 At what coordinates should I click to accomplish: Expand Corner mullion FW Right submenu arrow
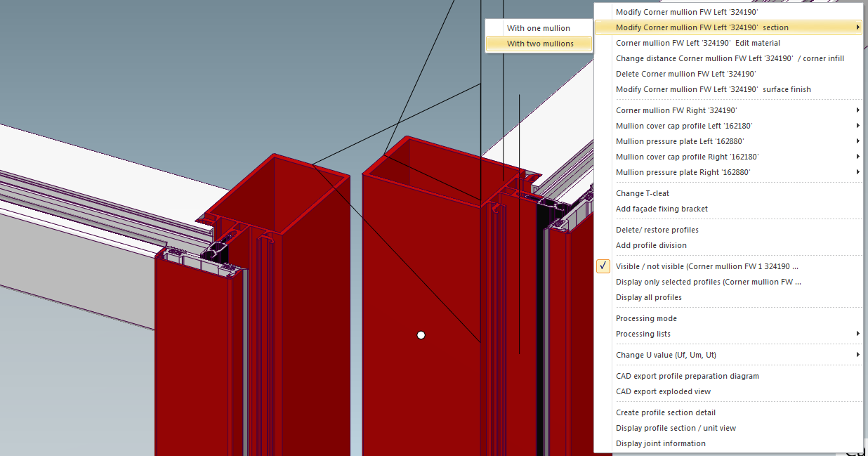tap(857, 110)
